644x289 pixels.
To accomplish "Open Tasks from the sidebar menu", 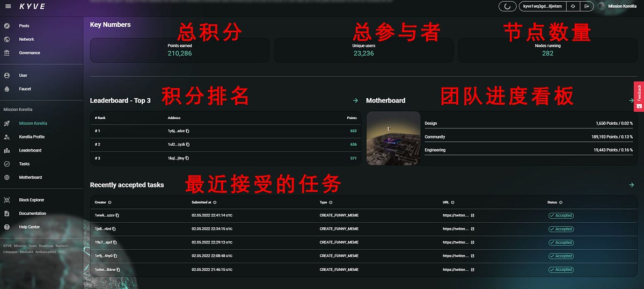I will point(24,164).
